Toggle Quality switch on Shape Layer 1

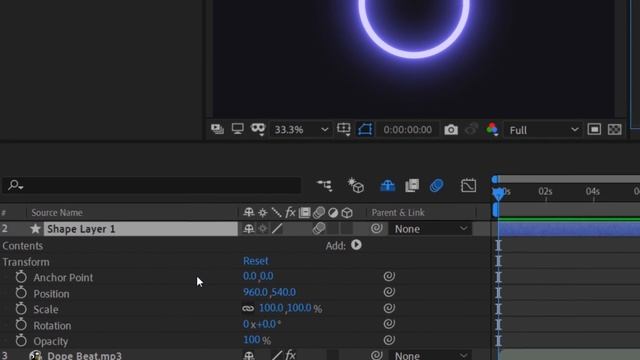point(277,229)
